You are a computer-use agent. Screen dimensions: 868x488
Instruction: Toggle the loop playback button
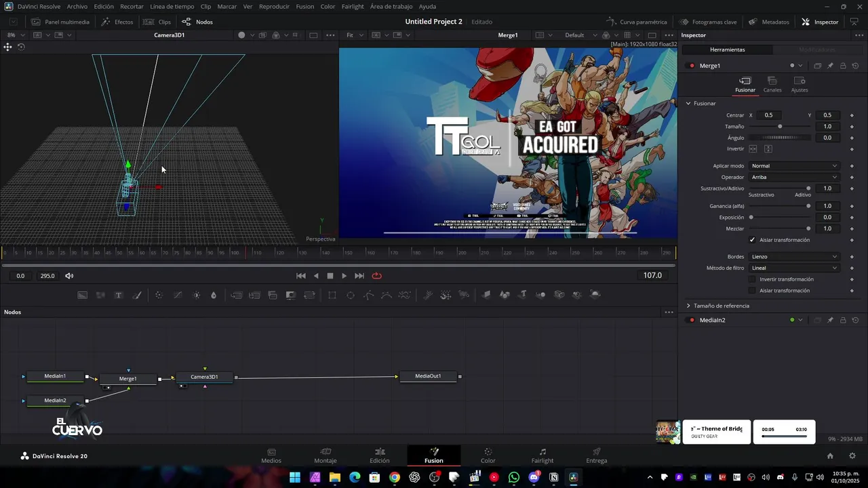click(377, 276)
